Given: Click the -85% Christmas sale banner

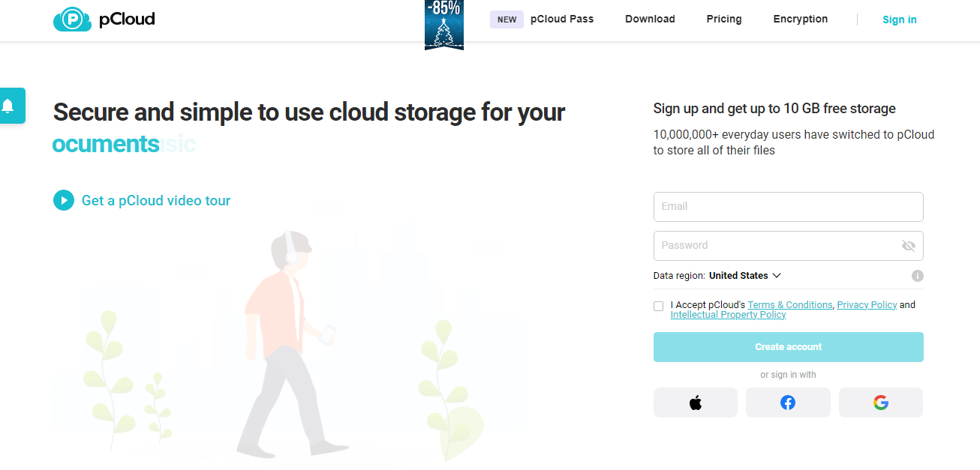Looking at the screenshot, I should 443,25.
